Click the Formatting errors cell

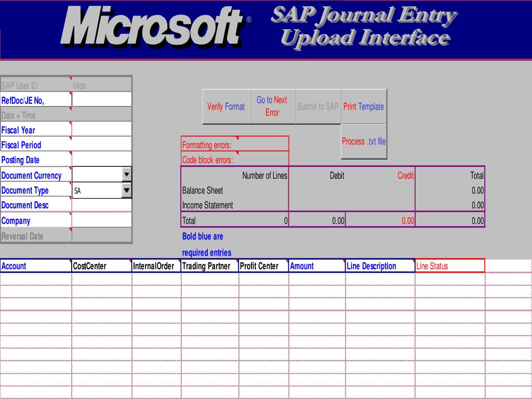click(x=235, y=144)
